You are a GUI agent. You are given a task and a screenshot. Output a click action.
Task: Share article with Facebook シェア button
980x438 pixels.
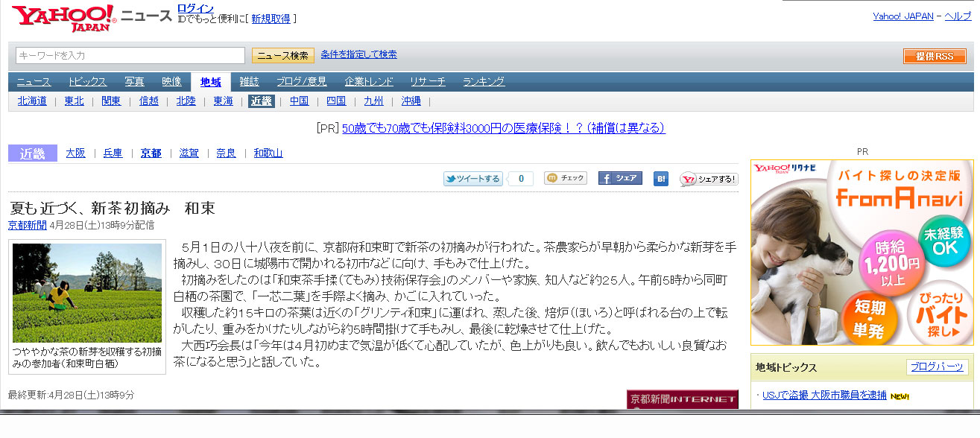[620, 179]
